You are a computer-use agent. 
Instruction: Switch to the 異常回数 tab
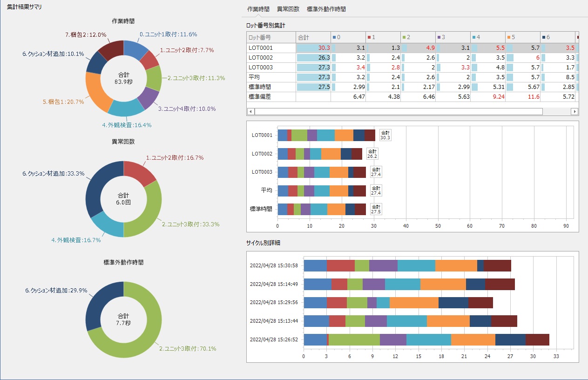tap(288, 9)
